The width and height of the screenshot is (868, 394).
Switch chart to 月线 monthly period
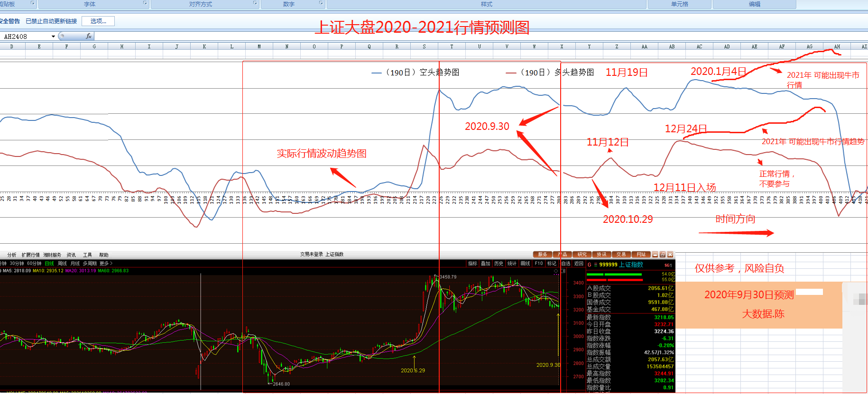(x=75, y=264)
